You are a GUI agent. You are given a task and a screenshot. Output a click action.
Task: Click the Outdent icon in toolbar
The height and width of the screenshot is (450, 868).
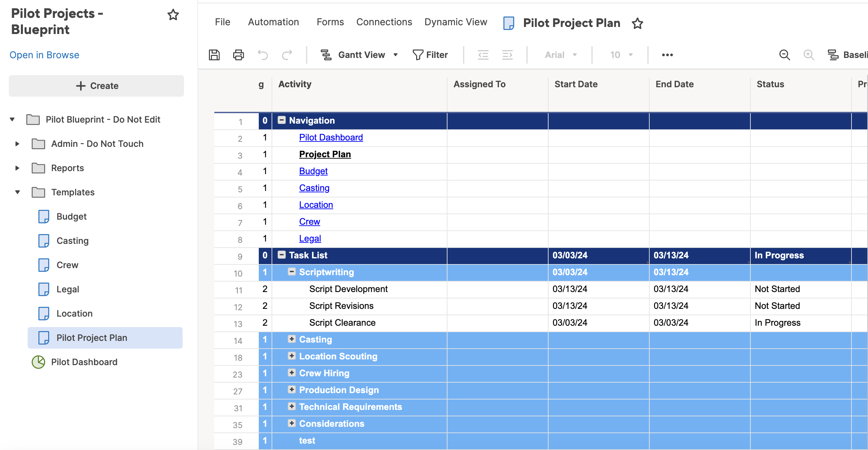(483, 55)
